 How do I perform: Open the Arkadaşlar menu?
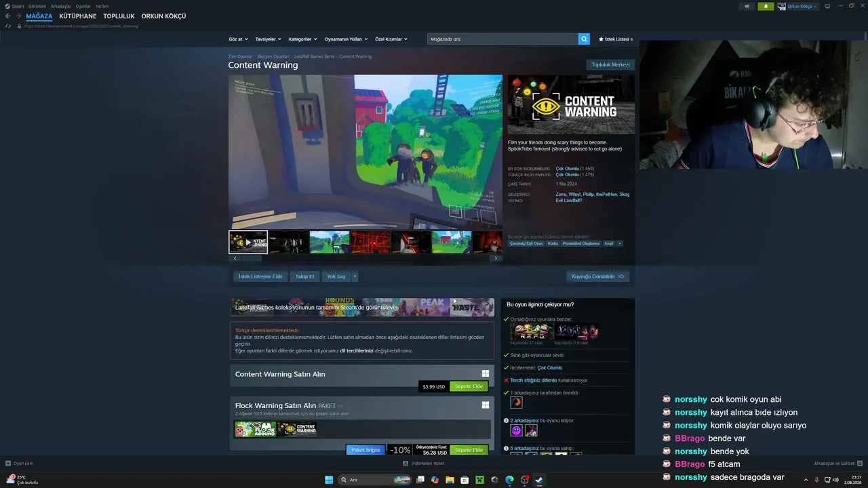pyautogui.click(x=61, y=6)
